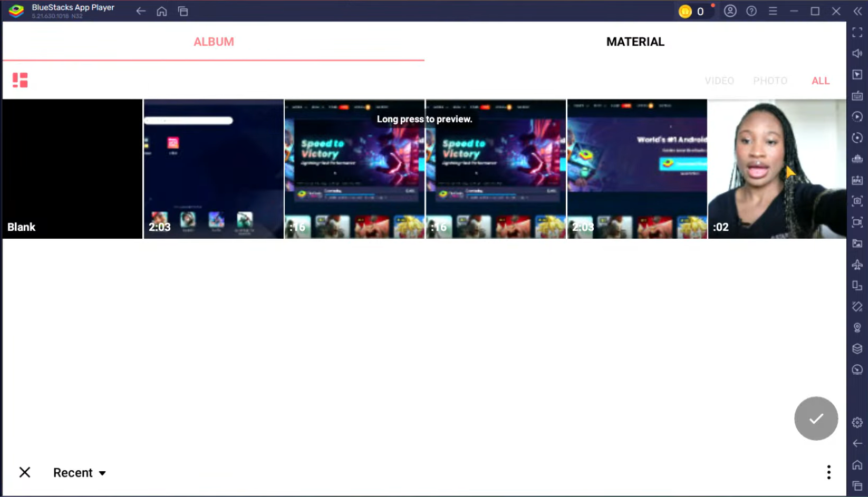The width and height of the screenshot is (868, 497).
Task: Select the woman's video clip thumbnail
Action: [777, 169]
